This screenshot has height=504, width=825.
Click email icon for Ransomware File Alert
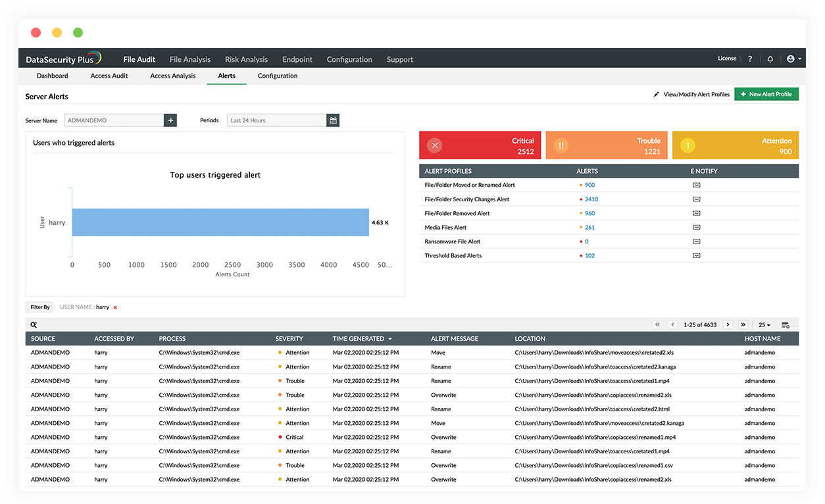pos(697,241)
